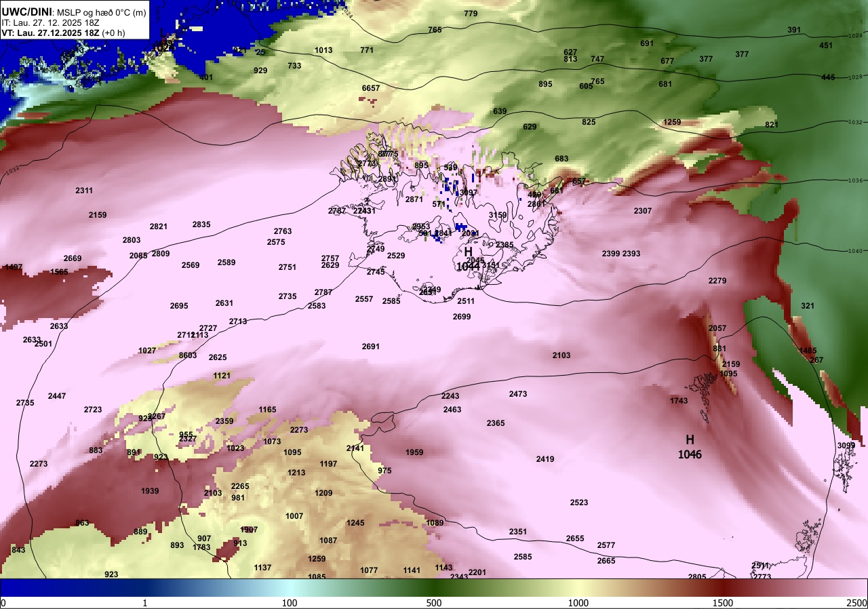The width and height of the screenshot is (868, 609).
Task: Click the map value 2311
Action: tap(84, 191)
